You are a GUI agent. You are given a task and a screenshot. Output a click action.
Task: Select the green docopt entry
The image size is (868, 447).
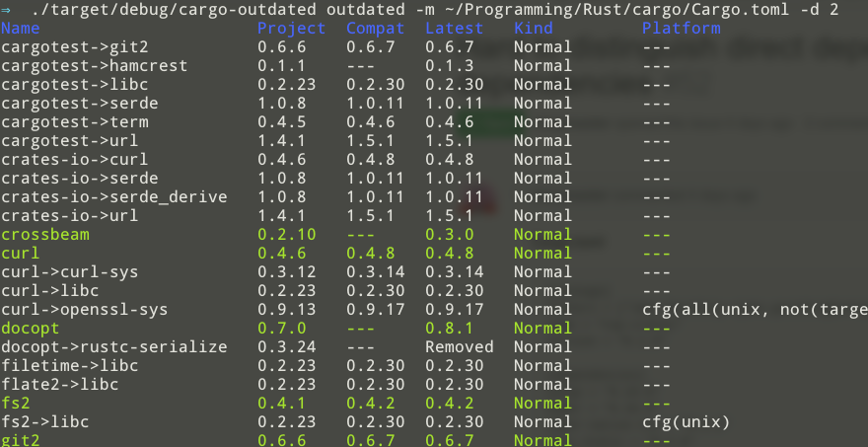[x=31, y=329]
